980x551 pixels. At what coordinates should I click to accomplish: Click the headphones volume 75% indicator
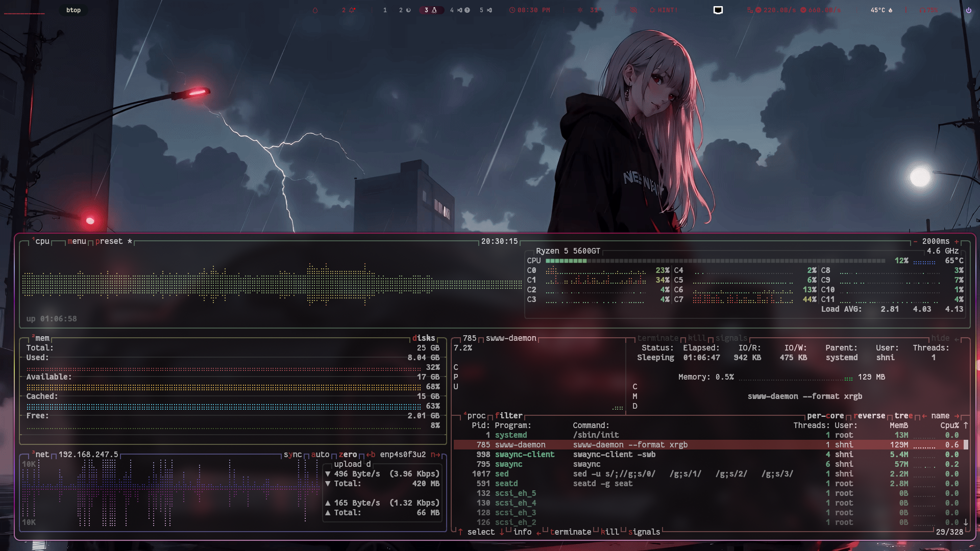(928, 10)
